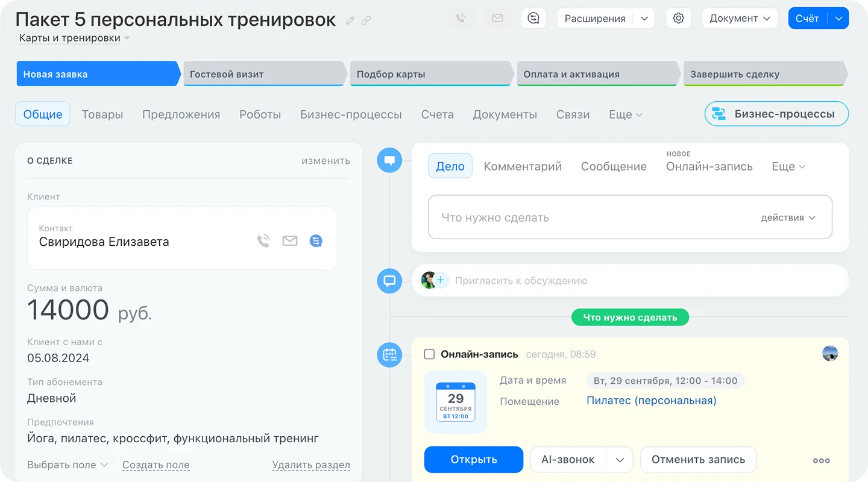Select the Онлайн-запись tab in timeline editor
Viewport: 868px width, 482px height.
tap(709, 166)
